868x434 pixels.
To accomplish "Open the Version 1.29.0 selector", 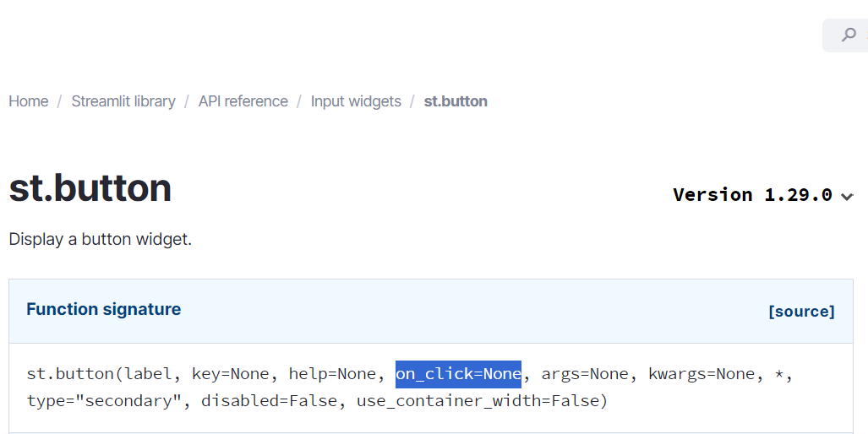I will pyautogui.click(x=763, y=194).
